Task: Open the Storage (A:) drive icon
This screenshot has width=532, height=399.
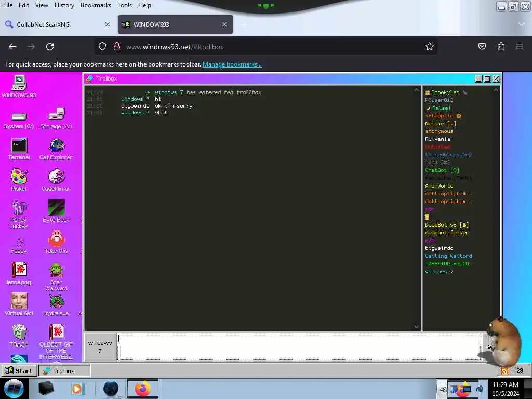Action: click(56, 118)
